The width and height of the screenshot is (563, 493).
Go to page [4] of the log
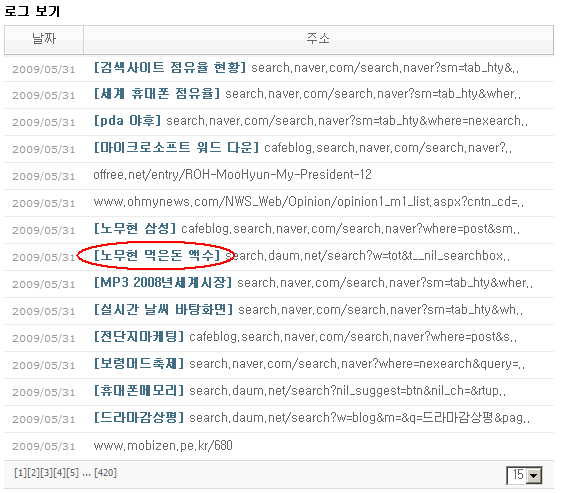coord(59,473)
